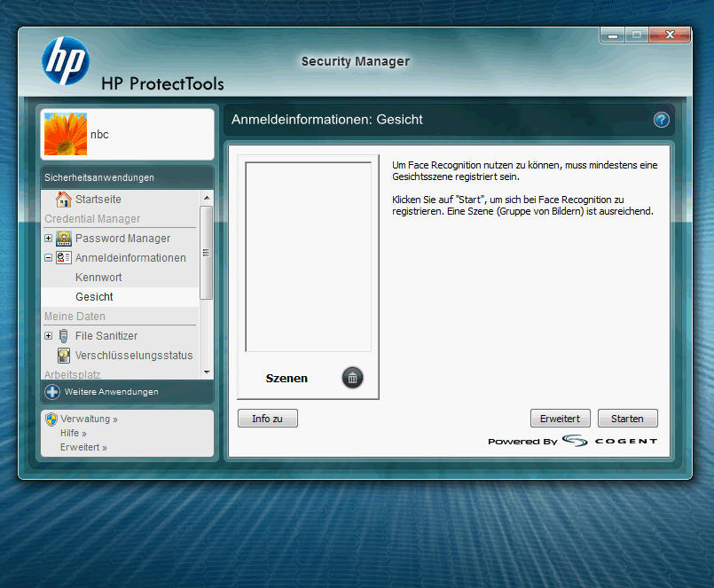Open the Erweitert » link in sidebar

(x=83, y=447)
